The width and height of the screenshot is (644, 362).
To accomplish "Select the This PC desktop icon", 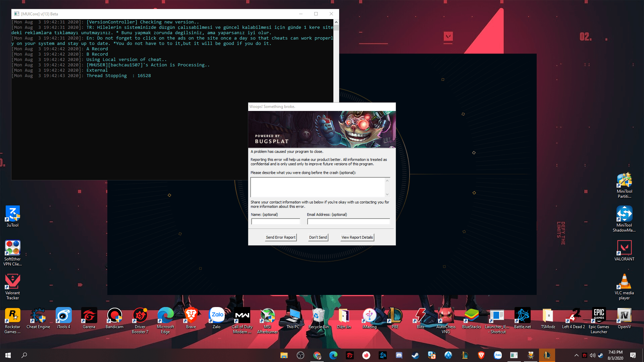I will coord(293,318).
